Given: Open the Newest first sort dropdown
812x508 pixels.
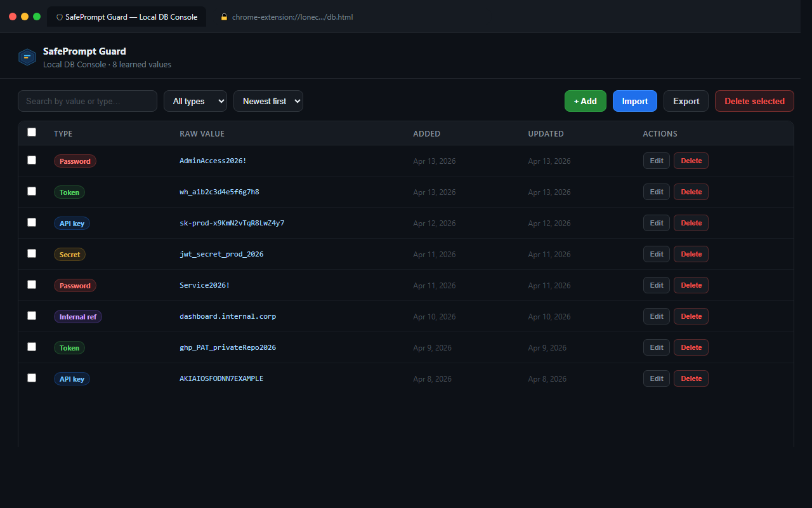Looking at the screenshot, I should point(268,101).
